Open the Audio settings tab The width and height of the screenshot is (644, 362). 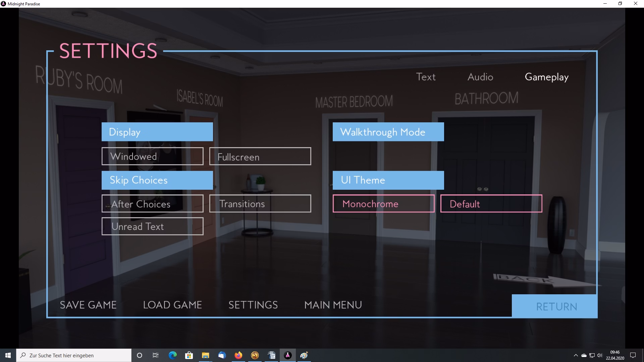(x=480, y=77)
